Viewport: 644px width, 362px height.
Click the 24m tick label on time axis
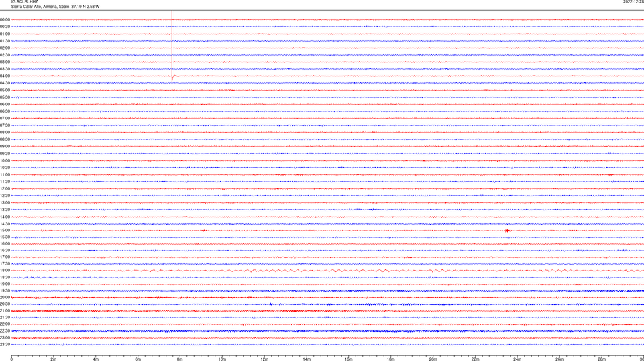pyautogui.click(x=517, y=359)
